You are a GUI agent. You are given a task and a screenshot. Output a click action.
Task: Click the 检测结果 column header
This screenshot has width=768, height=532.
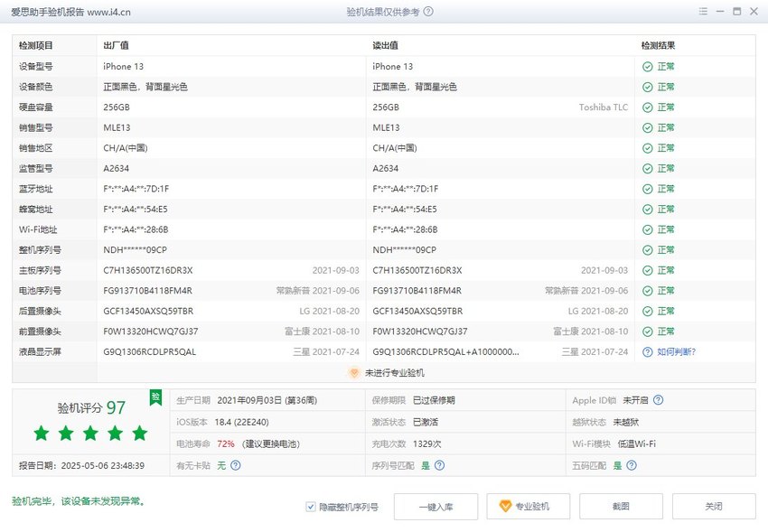click(658, 45)
